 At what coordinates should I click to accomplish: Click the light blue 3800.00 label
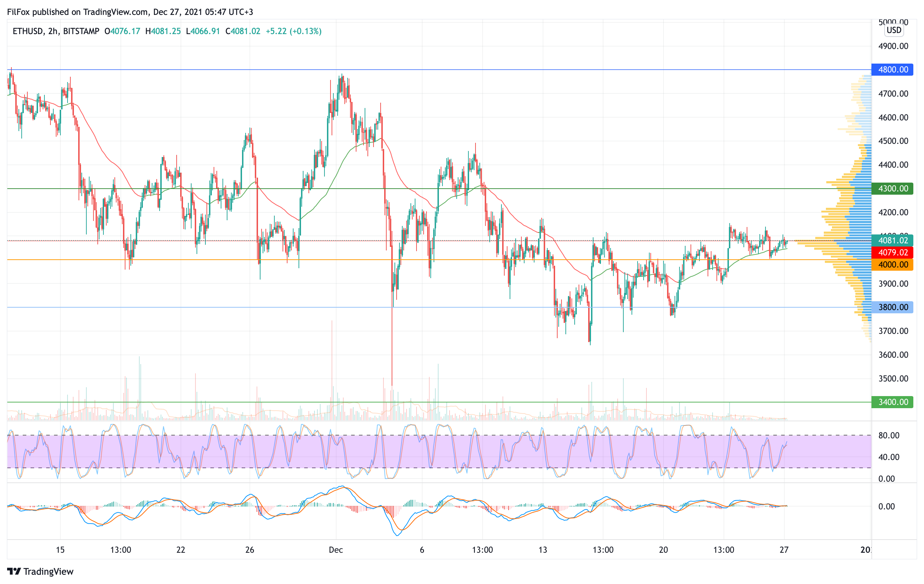(892, 307)
